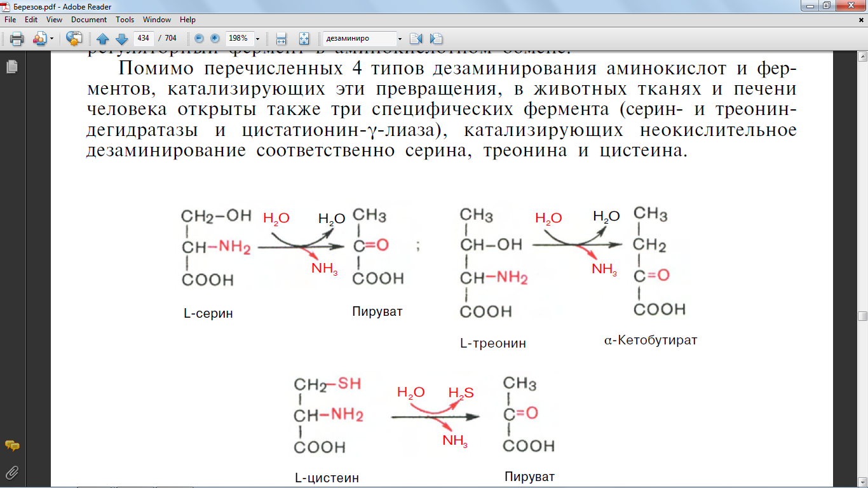The image size is (868, 488).
Task: Click the page number field showing 434
Action: tap(144, 38)
